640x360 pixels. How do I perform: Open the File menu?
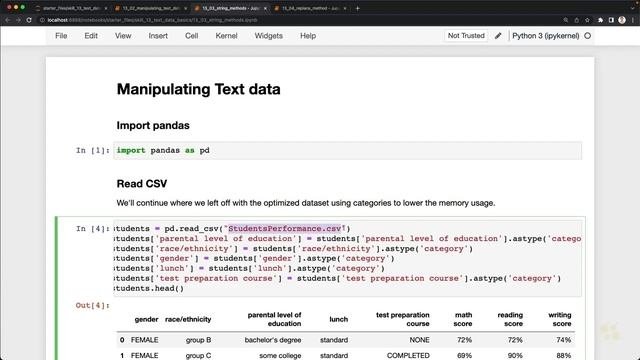tap(61, 36)
